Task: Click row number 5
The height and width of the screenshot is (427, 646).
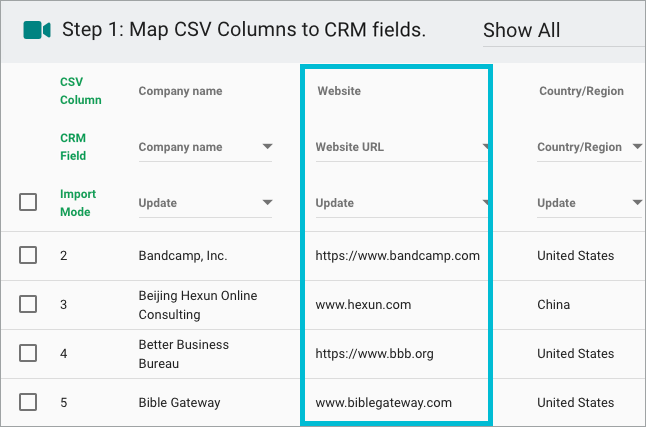Action: (x=63, y=403)
